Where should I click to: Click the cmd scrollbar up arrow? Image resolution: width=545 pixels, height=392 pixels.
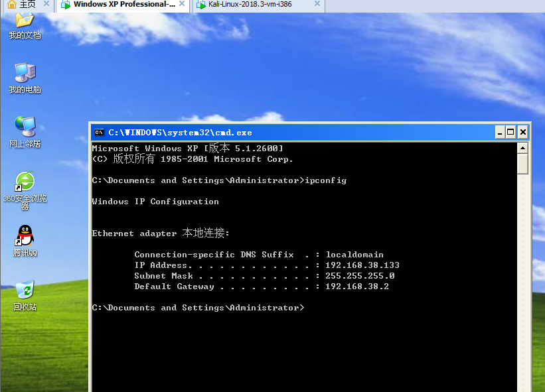click(x=522, y=149)
